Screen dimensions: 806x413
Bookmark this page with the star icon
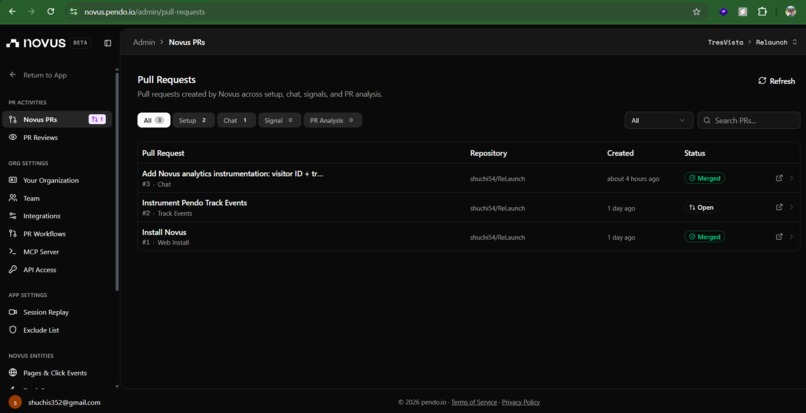[697, 11]
